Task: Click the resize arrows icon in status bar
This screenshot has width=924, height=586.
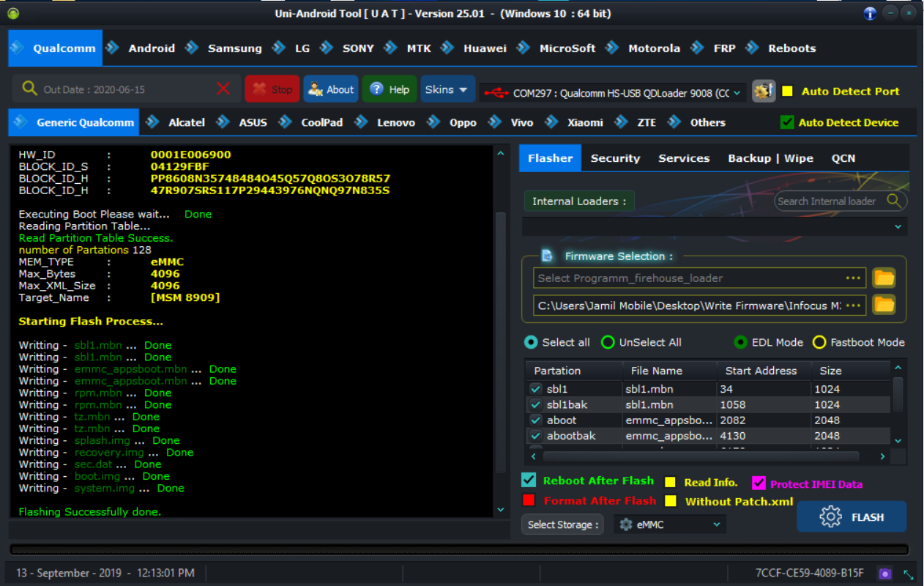Action: tap(909, 575)
